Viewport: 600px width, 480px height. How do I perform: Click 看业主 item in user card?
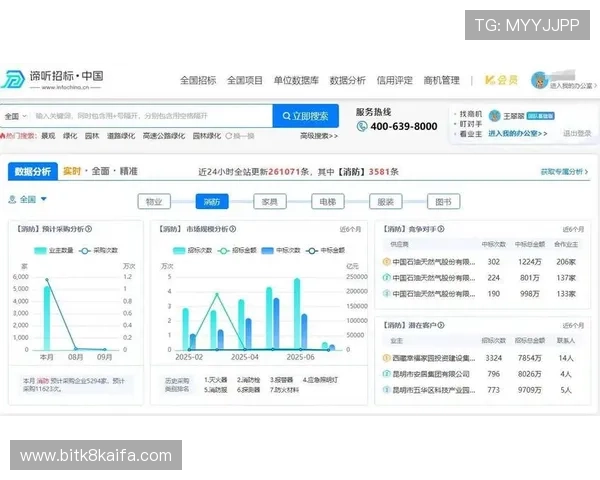coord(471,134)
